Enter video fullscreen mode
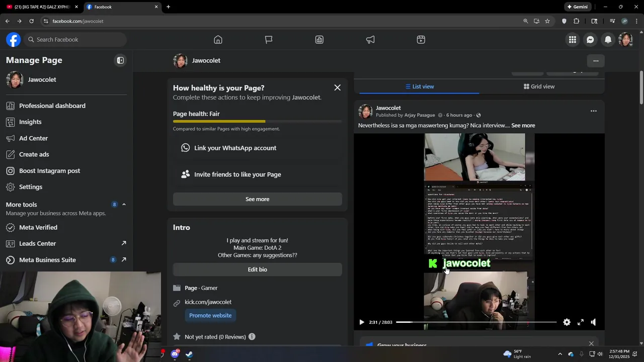The width and height of the screenshot is (644, 362). [x=580, y=322]
